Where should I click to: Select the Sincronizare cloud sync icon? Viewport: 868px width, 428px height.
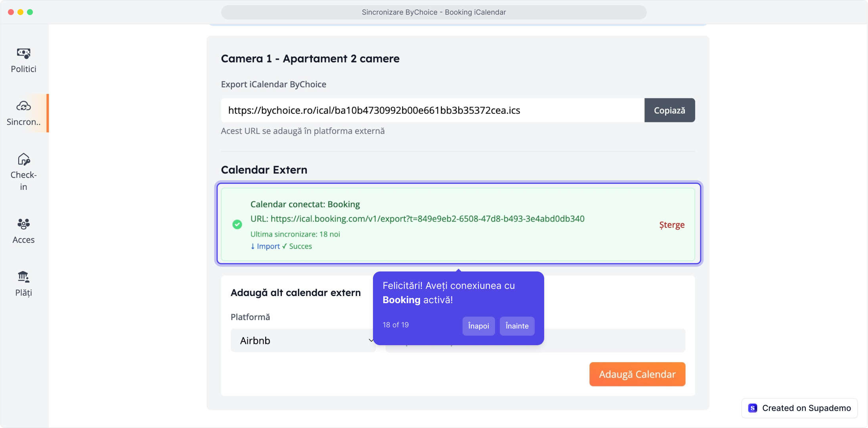click(x=23, y=106)
